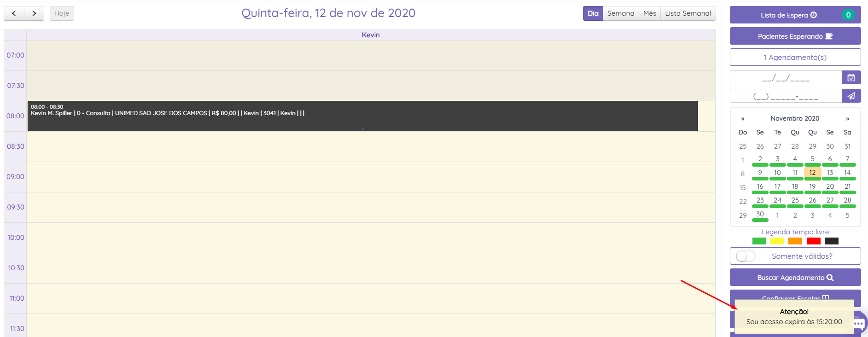
Task: Go to previous day with left arrow
Action: (x=14, y=13)
